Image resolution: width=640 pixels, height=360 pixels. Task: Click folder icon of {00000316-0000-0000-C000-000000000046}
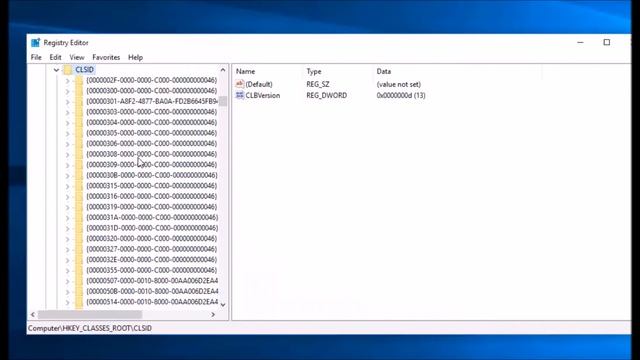pos(79,197)
